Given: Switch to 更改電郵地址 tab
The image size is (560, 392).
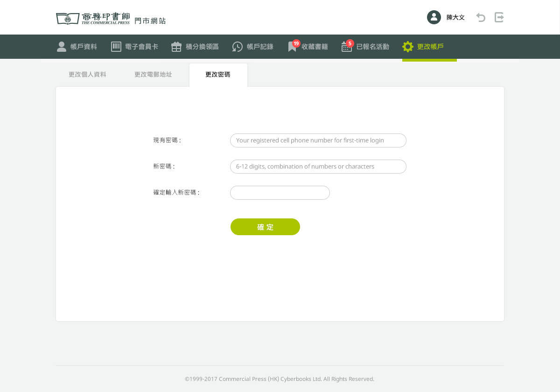Looking at the screenshot, I should 153,75.
